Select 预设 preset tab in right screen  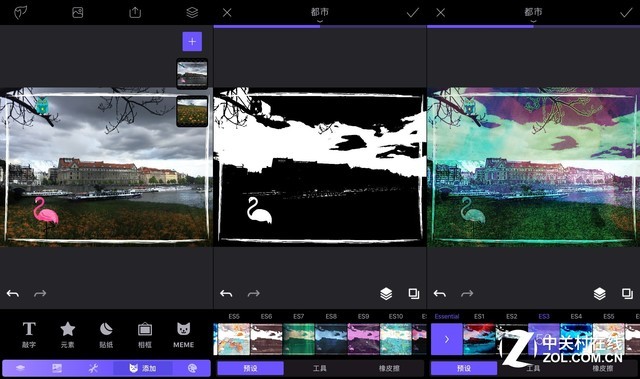pos(464,368)
